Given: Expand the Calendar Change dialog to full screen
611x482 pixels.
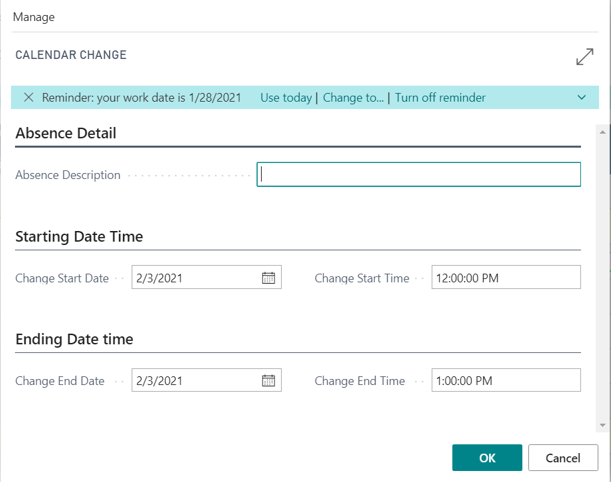Looking at the screenshot, I should (x=585, y=58).
